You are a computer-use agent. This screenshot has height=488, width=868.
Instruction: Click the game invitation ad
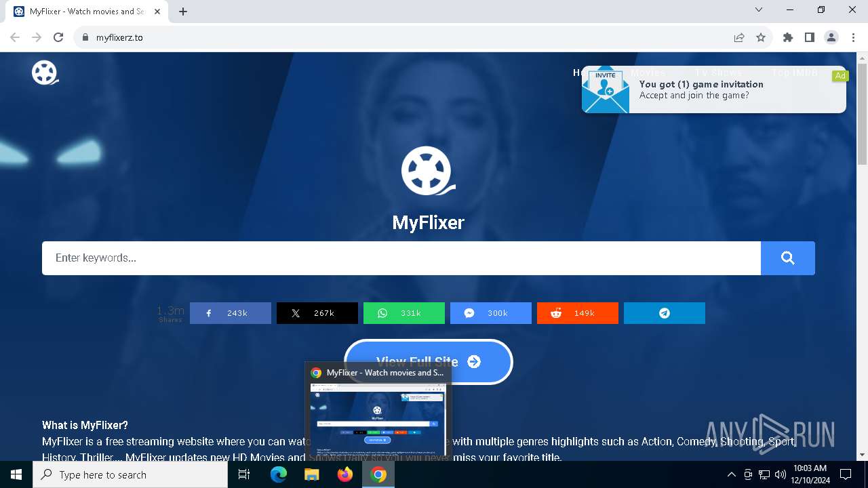(713, 89)
